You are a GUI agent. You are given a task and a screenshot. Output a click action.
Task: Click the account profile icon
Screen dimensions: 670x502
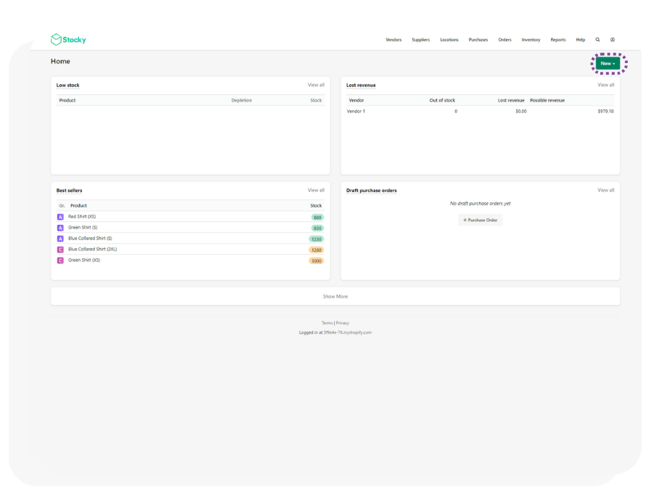(x=613, y=40)
